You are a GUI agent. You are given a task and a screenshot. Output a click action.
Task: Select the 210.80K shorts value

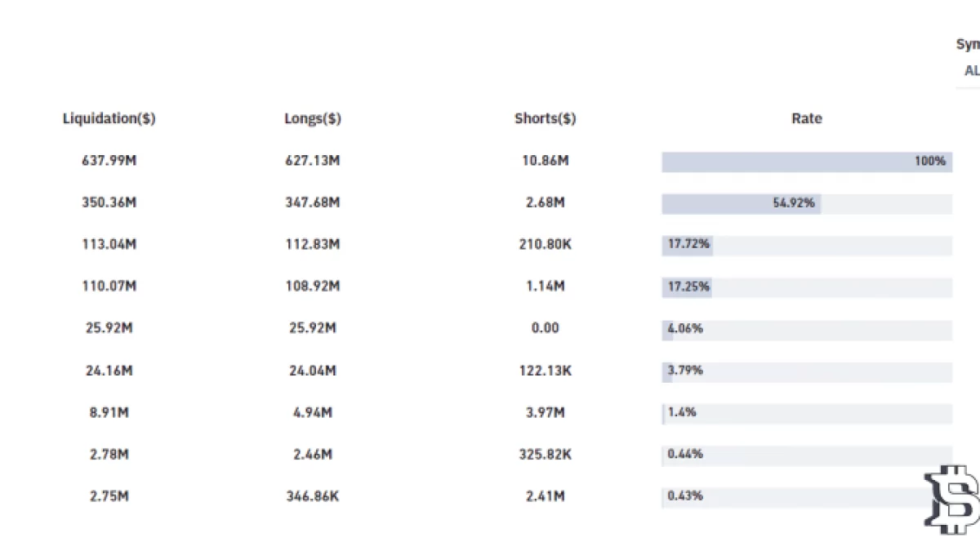pos(545,245)
